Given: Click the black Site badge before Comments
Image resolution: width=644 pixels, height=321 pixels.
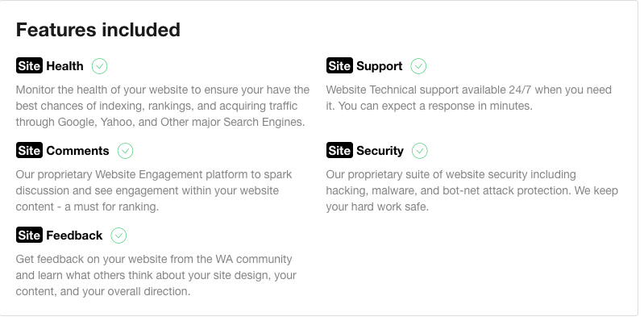Looking at the screenshot, I should click(x=29, y=151).
